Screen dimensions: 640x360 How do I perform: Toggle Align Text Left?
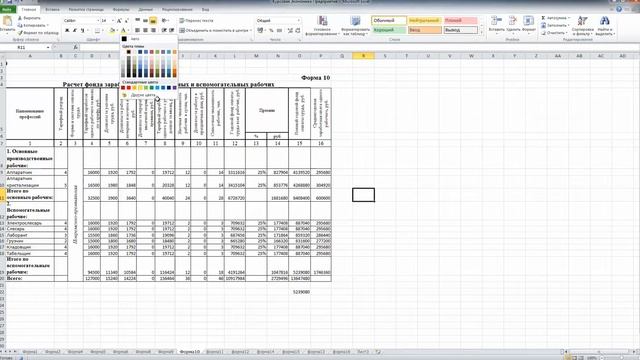pos(138,30)
